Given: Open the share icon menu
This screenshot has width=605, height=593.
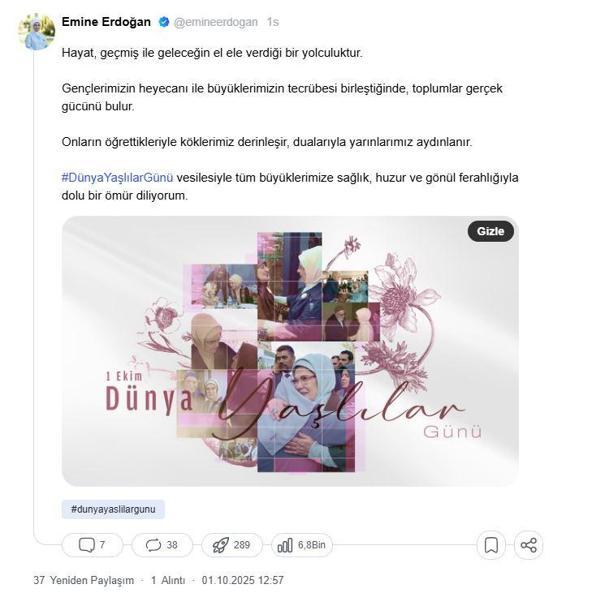Looking at the screenshot, I should [x=528, y=545].
